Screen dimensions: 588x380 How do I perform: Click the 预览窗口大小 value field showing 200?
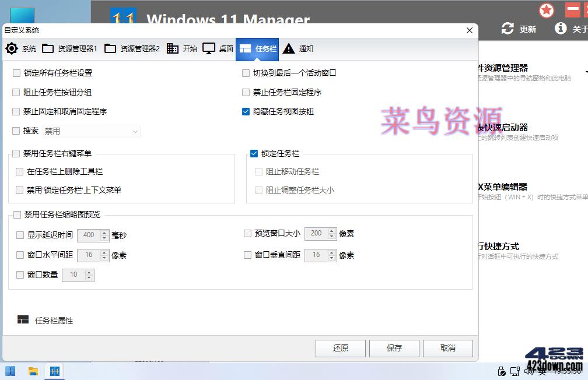tap(317, 233)
